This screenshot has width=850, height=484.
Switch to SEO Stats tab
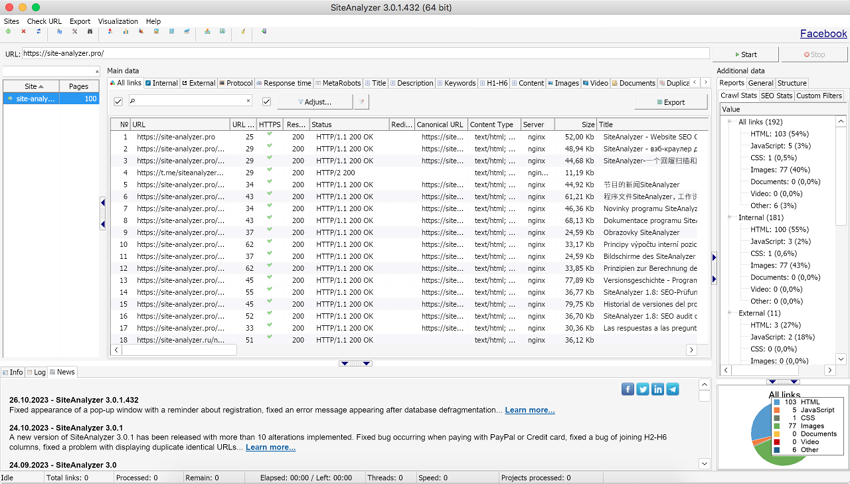(x=776, y=95)
